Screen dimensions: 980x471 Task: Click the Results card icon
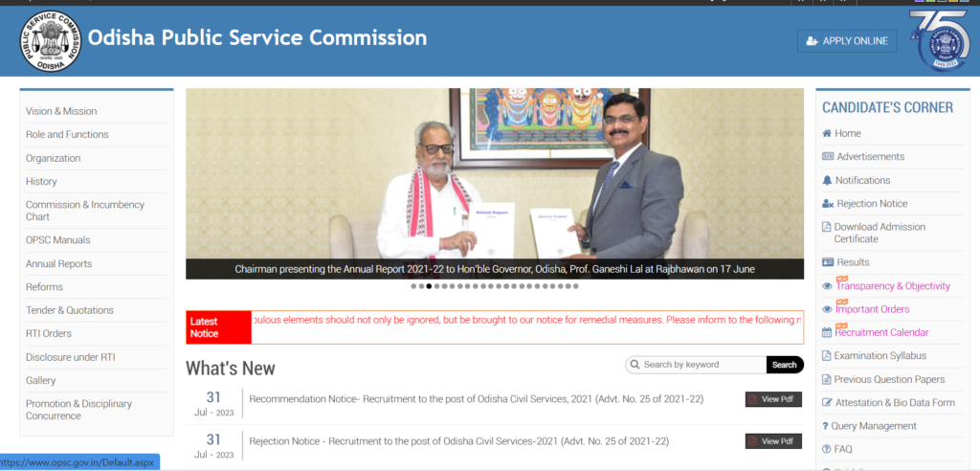[x=828, y=262]
